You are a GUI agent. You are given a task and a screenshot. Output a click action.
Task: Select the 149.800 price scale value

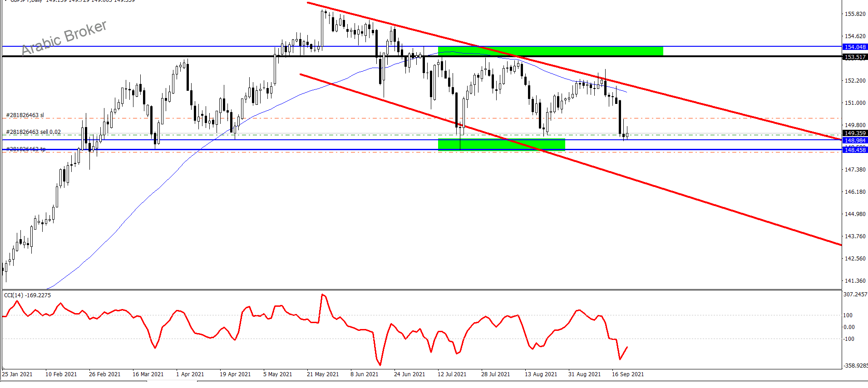855,125
